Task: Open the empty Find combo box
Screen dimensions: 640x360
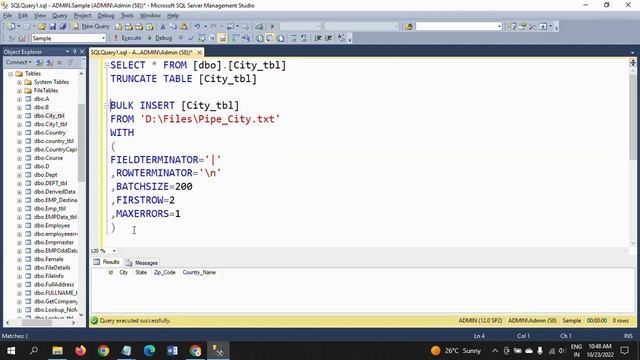Action: [x=459, y=26]
